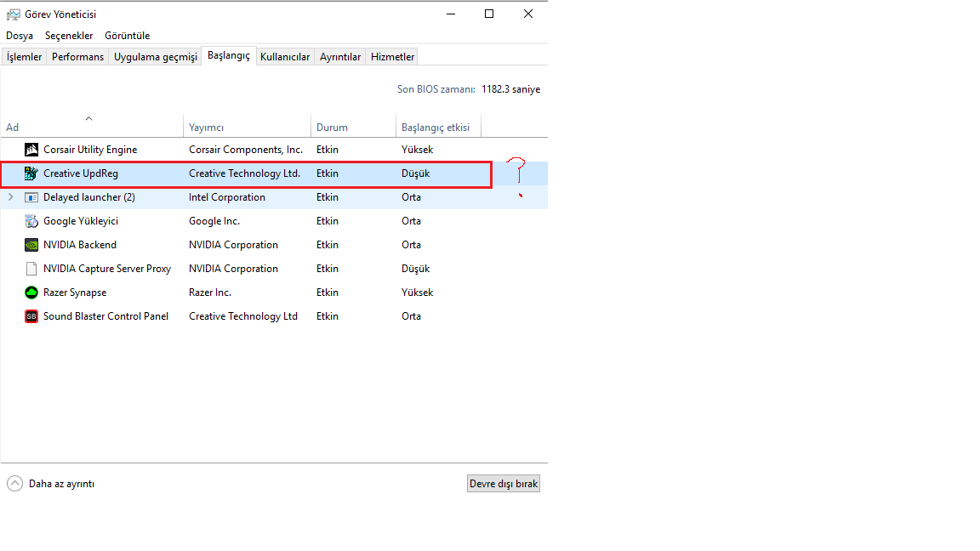Image resolution: width=980 pixels, height=551 pixels.
Task: Switch to the Kullanıcılar tab
Action: (x=285, y=57)
